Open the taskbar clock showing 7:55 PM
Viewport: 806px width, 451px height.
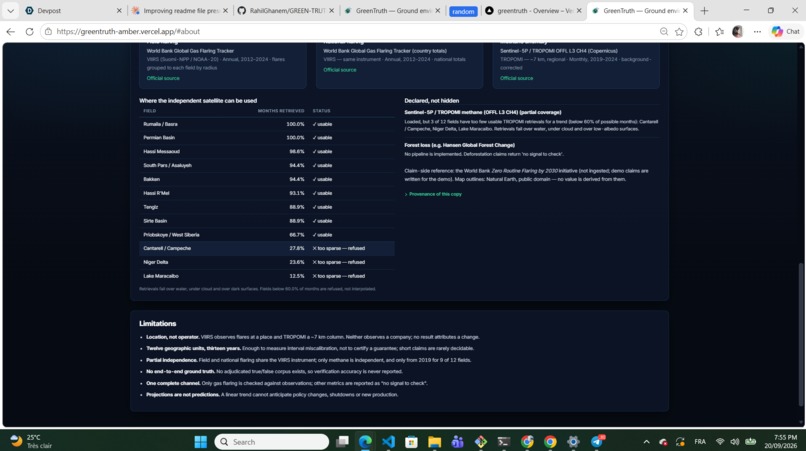point(780,441)
